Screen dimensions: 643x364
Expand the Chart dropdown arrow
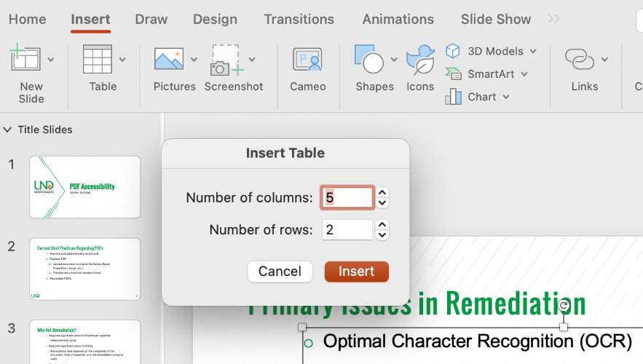(x=506, y=97)
